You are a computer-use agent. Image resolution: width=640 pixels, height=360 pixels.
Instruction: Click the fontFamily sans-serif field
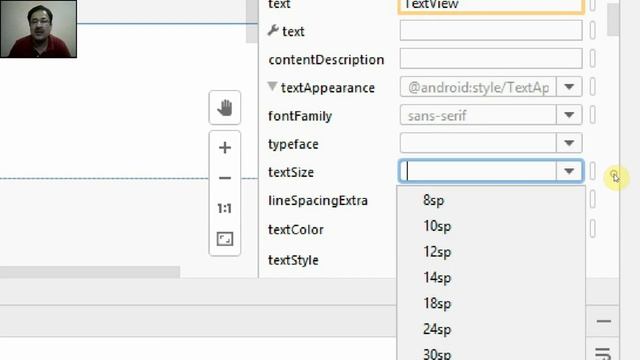(478, 115)
